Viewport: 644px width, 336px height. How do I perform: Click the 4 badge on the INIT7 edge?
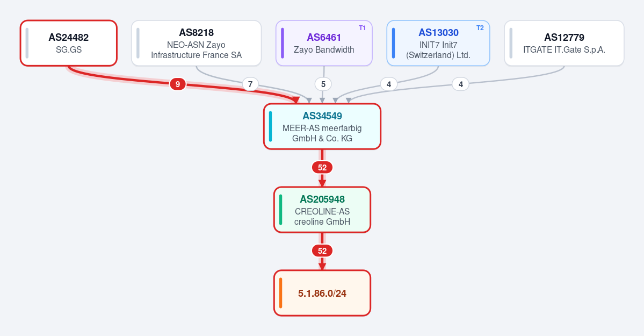(x=388, y=84)
